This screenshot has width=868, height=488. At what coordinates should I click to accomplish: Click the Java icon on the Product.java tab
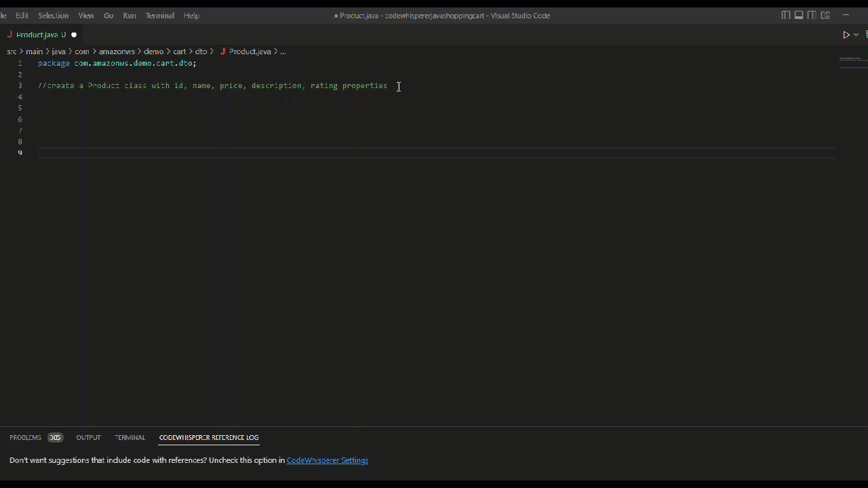(9, 35)
